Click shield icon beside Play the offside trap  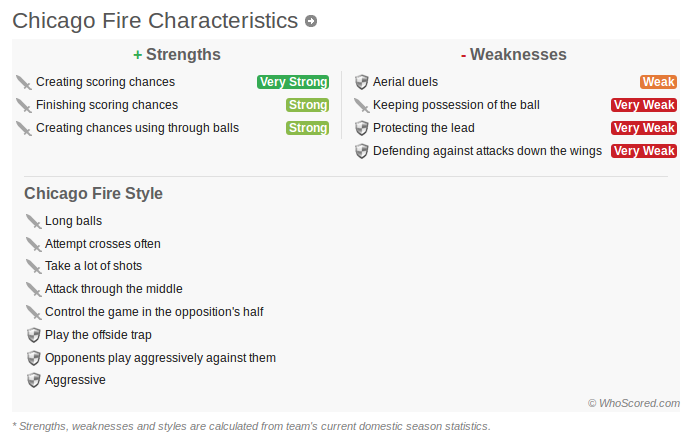click(x=34, y=335)
